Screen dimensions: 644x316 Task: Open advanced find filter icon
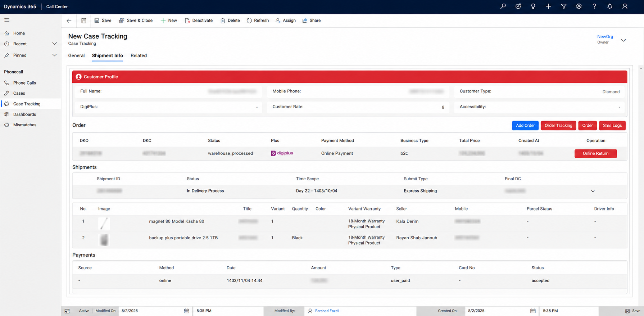pyautogui.click(x=564, y=6)
